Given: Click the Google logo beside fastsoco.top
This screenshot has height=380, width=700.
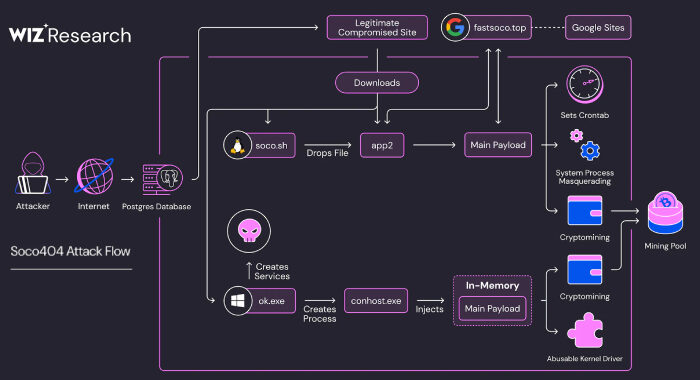Looking at the screenshot, I should 455,28.
